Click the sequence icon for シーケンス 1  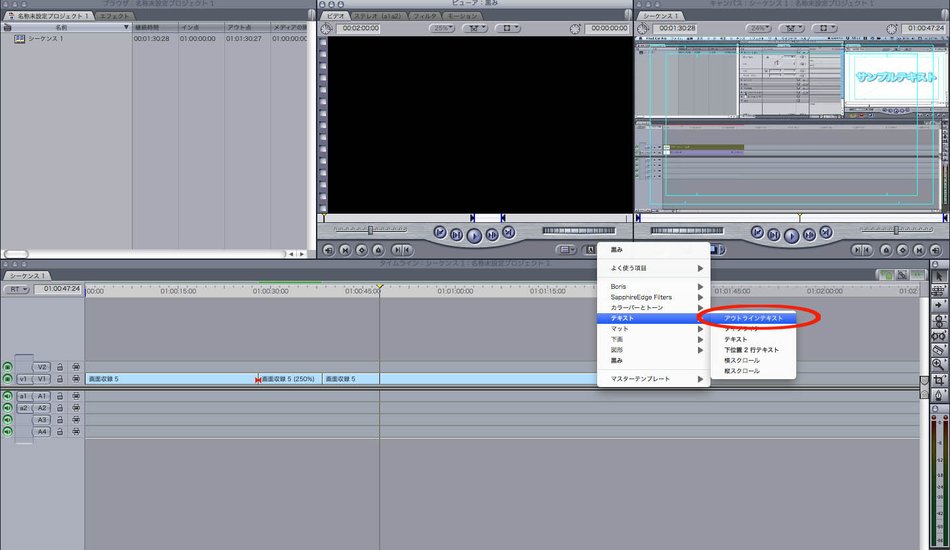pyautogui.click(x=19, y=39)
